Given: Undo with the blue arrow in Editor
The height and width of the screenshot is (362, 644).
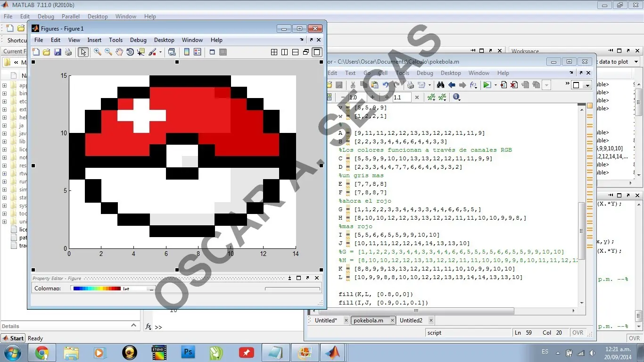Looking at the screenshot, I should (386, 85).
